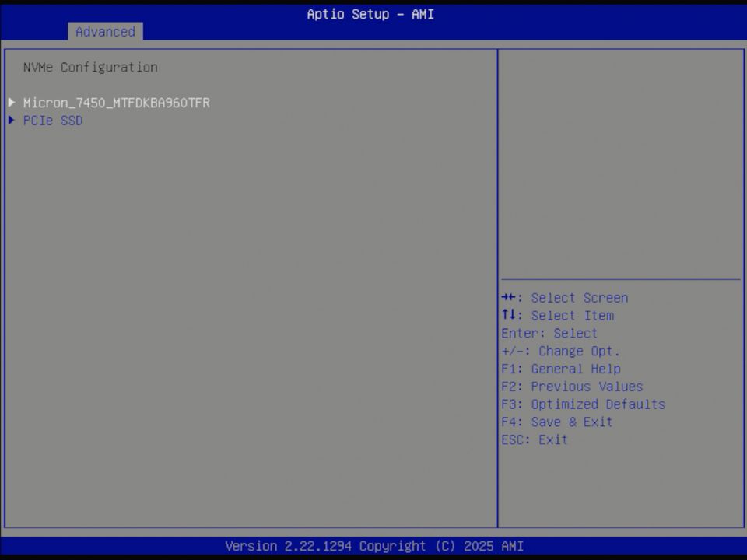
Task: Open the Micron_7450_MTFDKBA960TFR drive entry
Action: (x=117, y=102)
